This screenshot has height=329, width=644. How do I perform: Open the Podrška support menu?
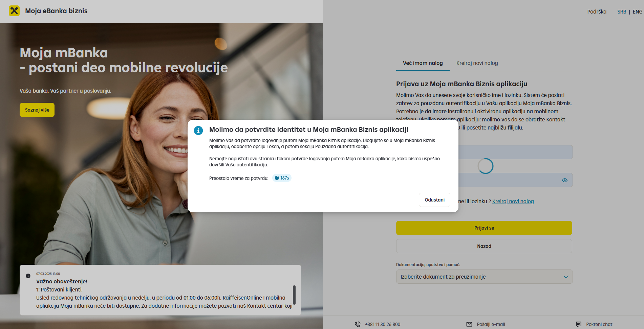(x=597, y=12)
